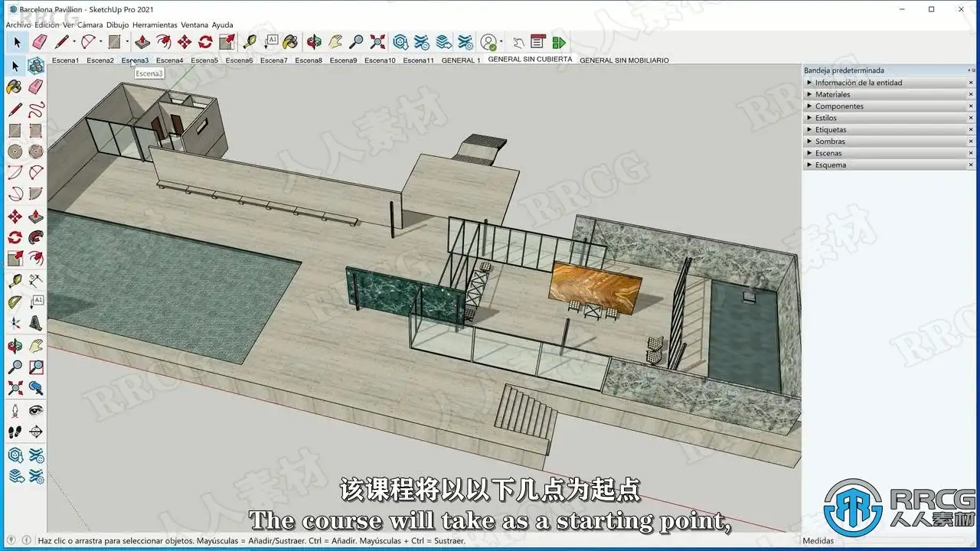Viewport: 980px width, 551px height.
Task: Activate Push/Pull tool in top toolbar
Action: [x=142, y=42]
